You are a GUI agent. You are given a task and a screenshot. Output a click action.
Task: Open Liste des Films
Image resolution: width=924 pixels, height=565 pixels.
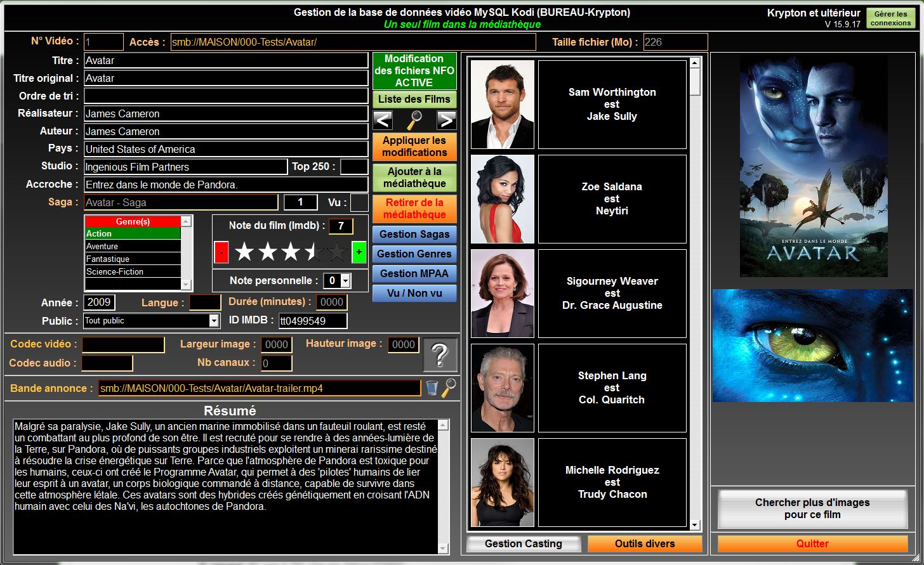pos(414,99)
